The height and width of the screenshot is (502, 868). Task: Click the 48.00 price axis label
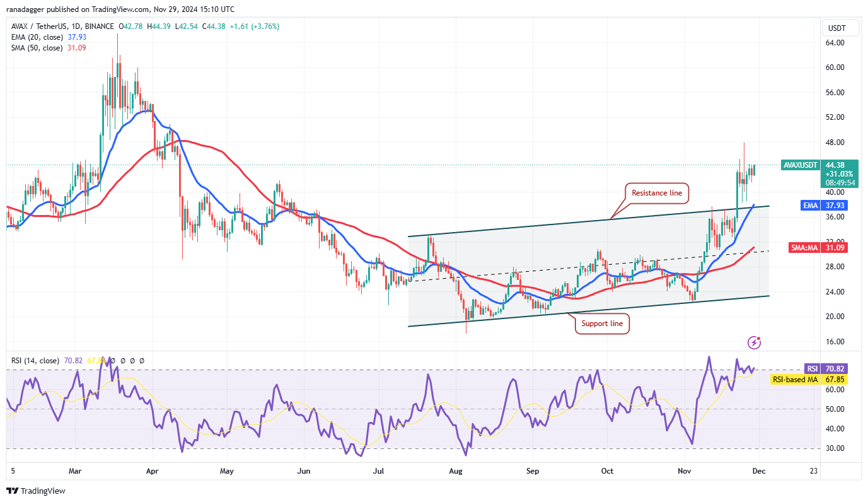point(835,143)
